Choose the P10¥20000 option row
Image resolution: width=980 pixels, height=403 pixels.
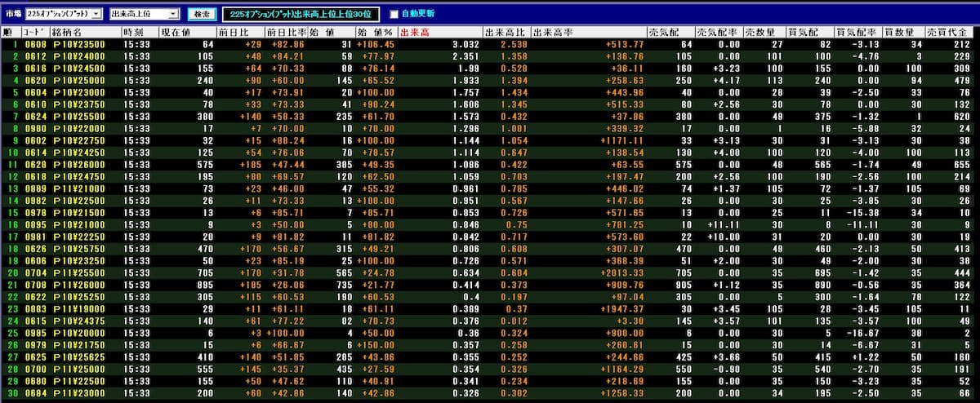click(79, 334)
